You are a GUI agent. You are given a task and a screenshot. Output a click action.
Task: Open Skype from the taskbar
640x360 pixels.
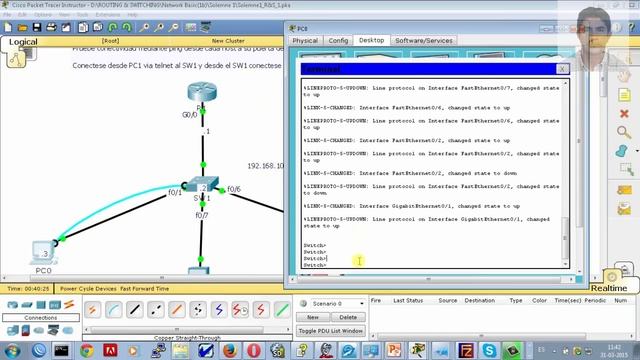[489, 351]
